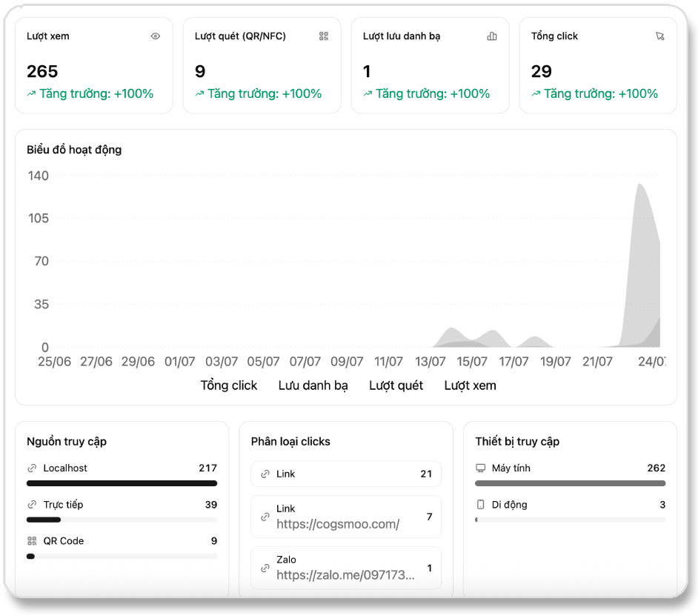
Task: Click the link icon beside Trực tiếp
Action: pyautogui.click(x=32, y=505)
